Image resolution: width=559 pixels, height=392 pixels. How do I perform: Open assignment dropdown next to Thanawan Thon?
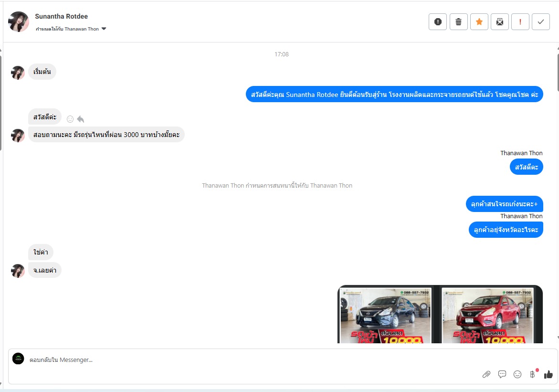(104, 29)
